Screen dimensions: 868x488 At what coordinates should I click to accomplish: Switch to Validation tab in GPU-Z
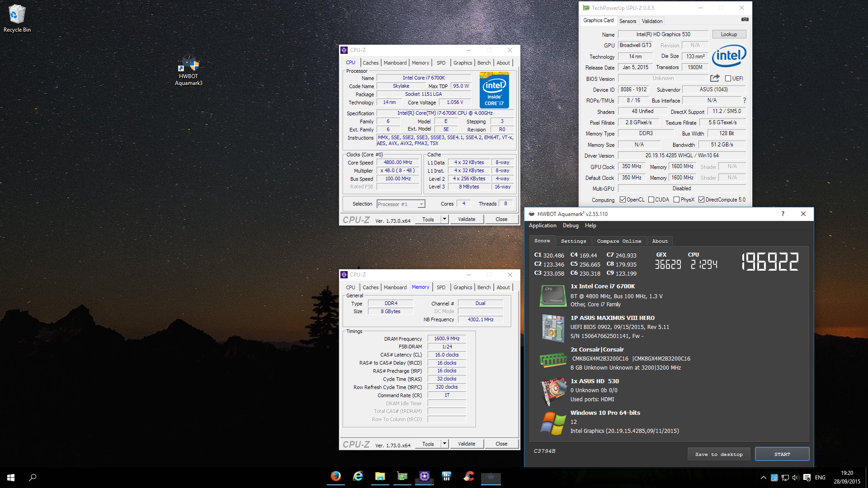tap(652, 21)
